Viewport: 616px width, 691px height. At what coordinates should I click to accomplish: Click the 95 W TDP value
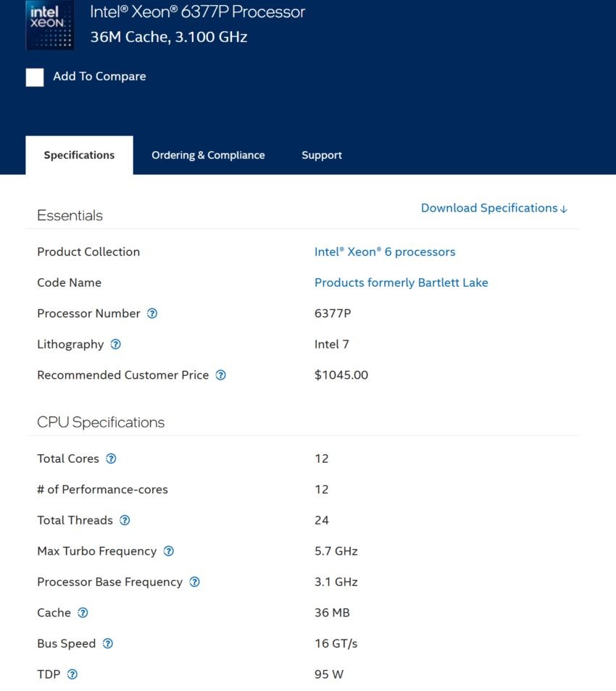[x=329, y=674]
